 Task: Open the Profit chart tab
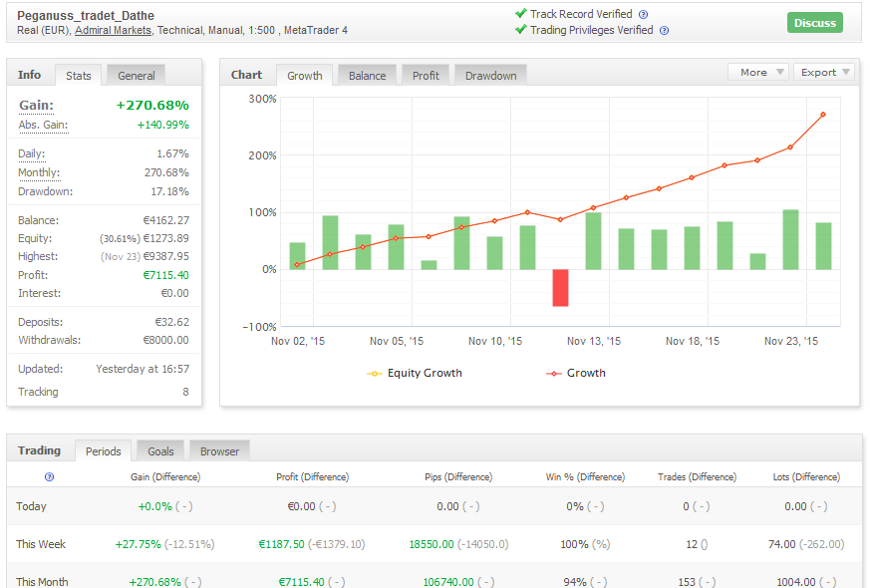point(426,76)
